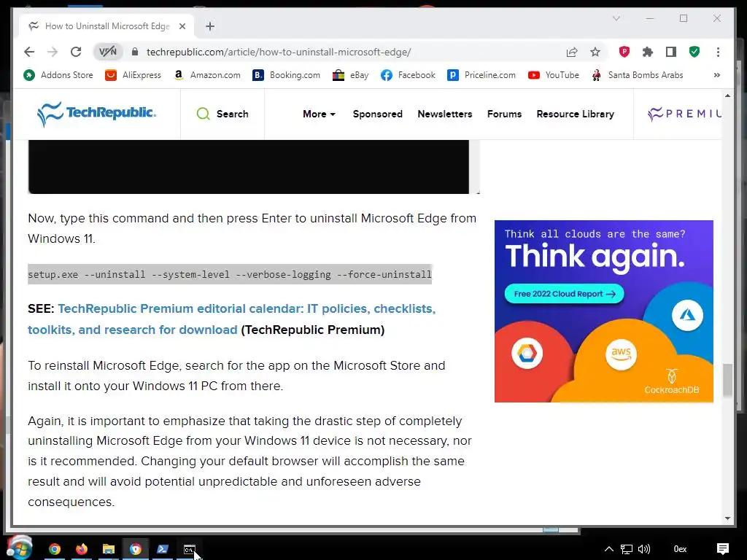Screen dimensions: 747x560
Task: Open the Windows Start button
Action: [x=18, y=548]
